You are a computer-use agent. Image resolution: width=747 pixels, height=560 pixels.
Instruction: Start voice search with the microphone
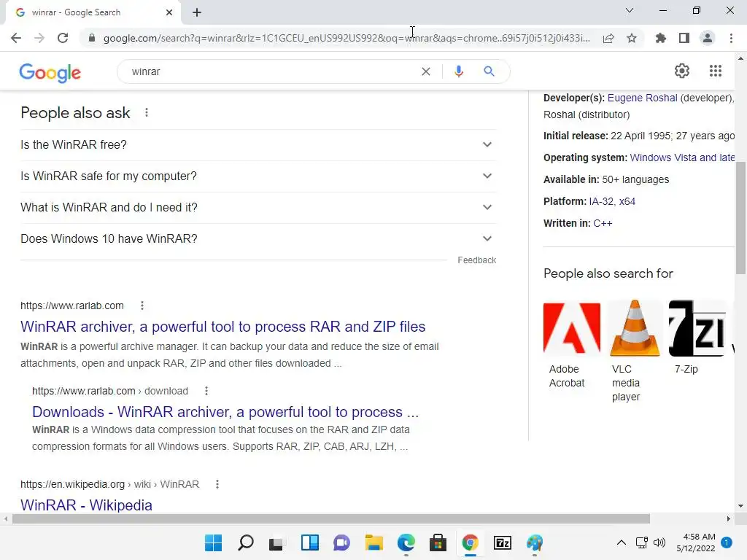point(459,71)
